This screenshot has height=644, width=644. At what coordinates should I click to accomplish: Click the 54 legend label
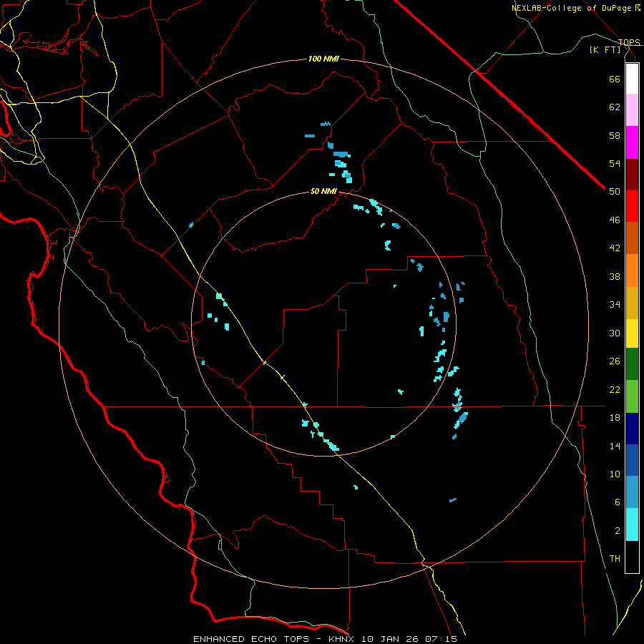[615, 163]
